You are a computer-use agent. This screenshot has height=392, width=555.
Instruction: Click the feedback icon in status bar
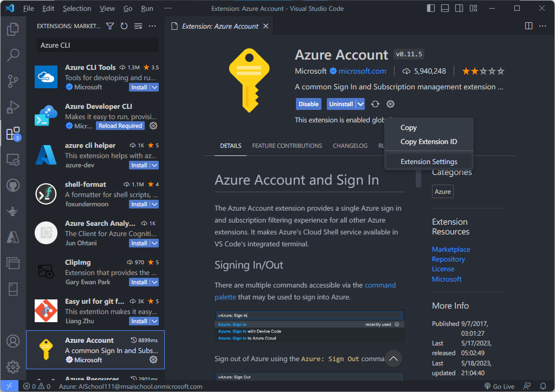coord(527,386)
